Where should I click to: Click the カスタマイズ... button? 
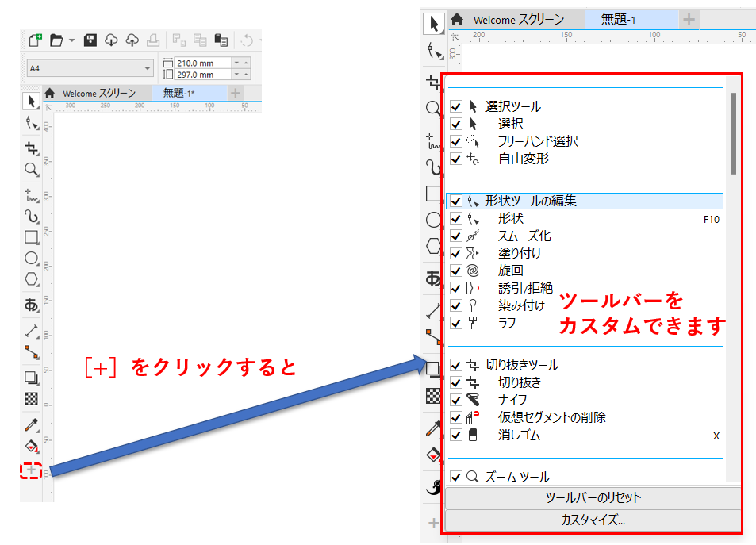pyautogui.click(x=593, y=520)
